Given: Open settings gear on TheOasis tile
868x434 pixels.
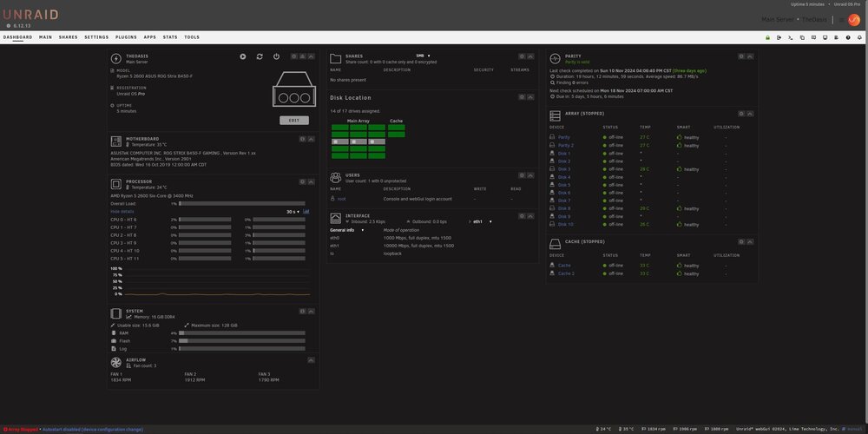Looking at the screenshot, I should [294, 56].
